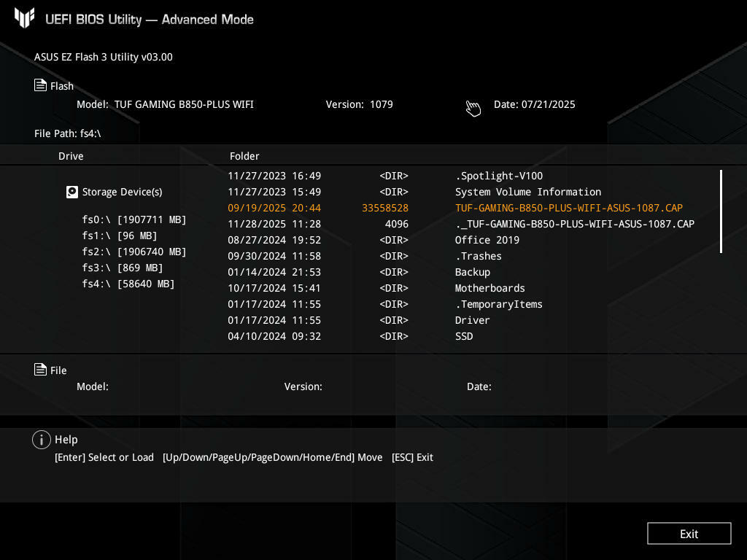This screenshot has height=560, width=747.
Task: Click the Exit button
Action: point(689,533)
